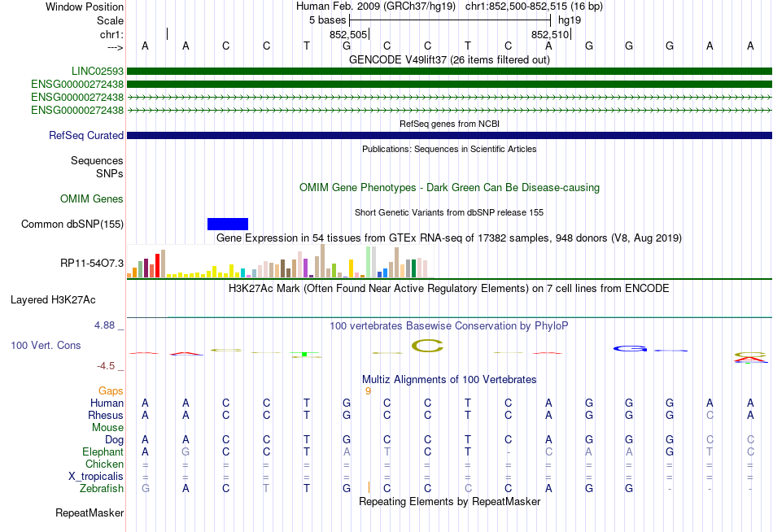The image size is (773, 532).
Task: Select the Chicken species row label
Action: 104,464
